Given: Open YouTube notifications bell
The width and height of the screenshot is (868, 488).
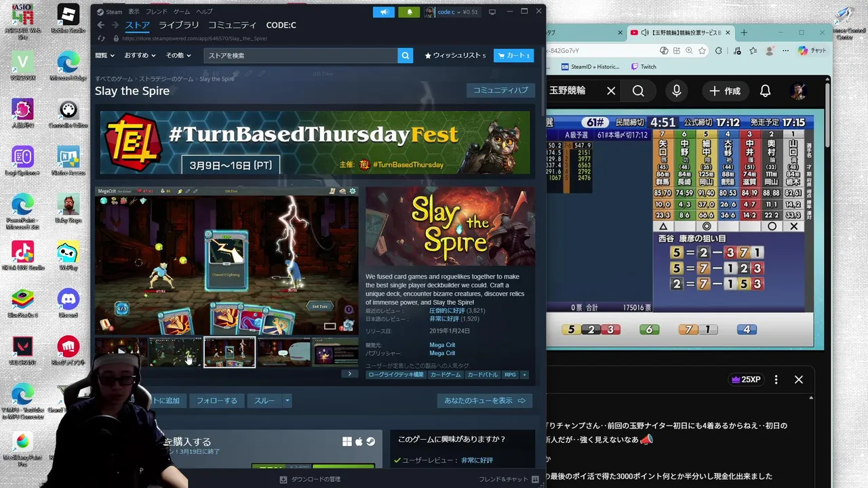Looking at the screenshot, I should (765, 91).
